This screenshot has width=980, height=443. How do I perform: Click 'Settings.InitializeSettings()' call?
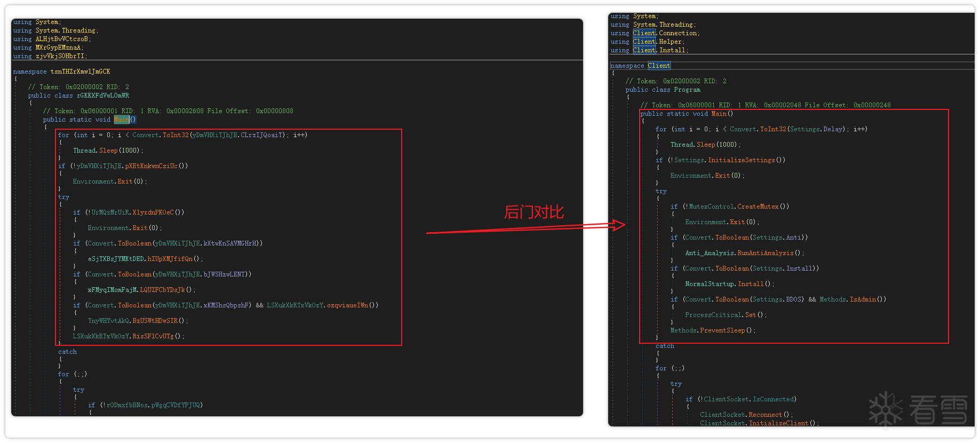click(x=730, y=160)
